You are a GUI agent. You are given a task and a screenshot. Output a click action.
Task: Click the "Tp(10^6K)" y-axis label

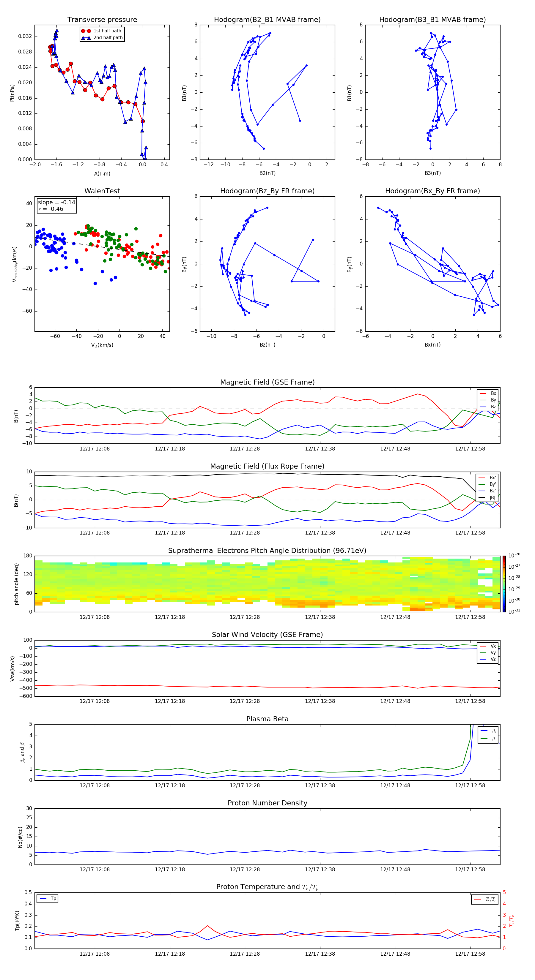[x=17, y=921]
